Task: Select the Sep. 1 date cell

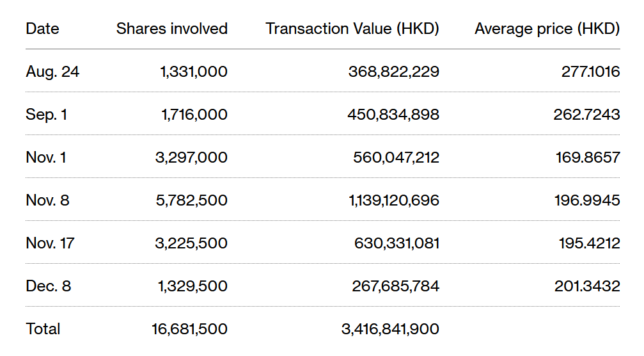Action: click(x=47, y=115)
